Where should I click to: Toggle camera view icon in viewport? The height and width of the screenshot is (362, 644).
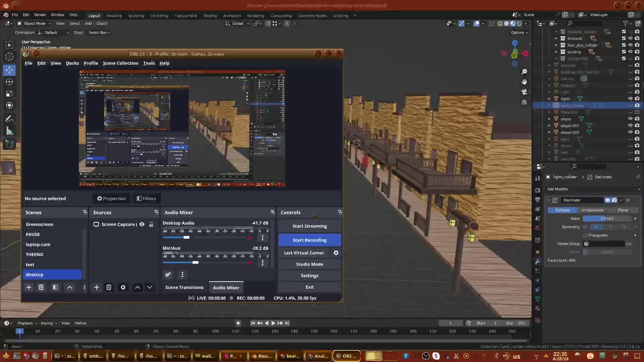tap(524, 92)
